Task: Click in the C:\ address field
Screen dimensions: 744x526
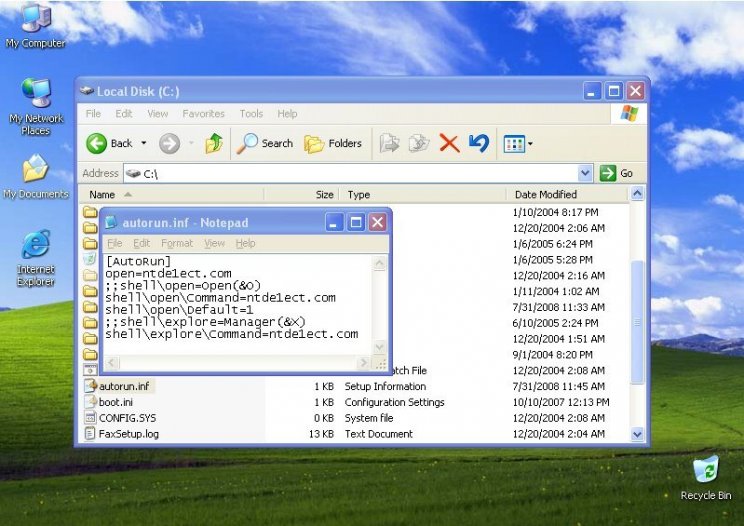Action: pos(351,174)
